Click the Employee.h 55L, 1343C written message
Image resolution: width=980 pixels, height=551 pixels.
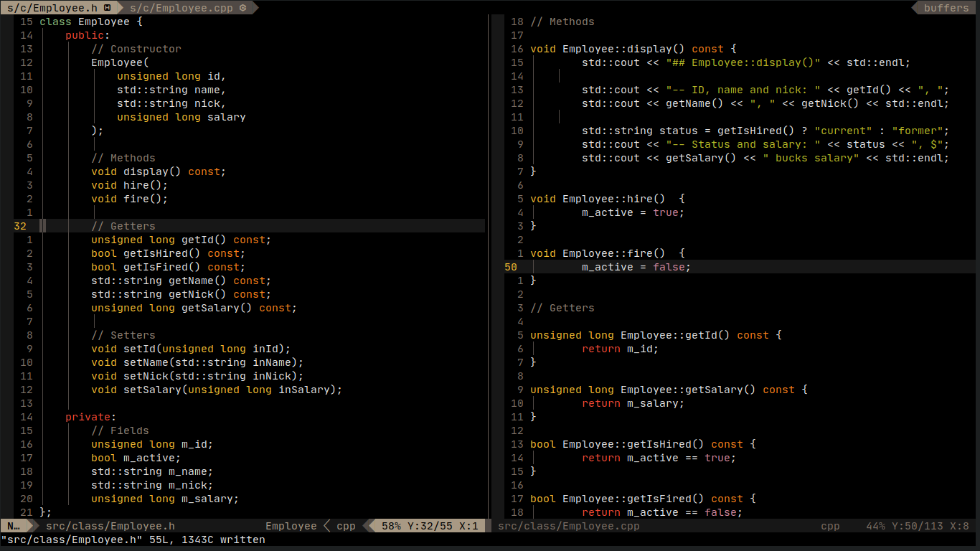point(133,540)
